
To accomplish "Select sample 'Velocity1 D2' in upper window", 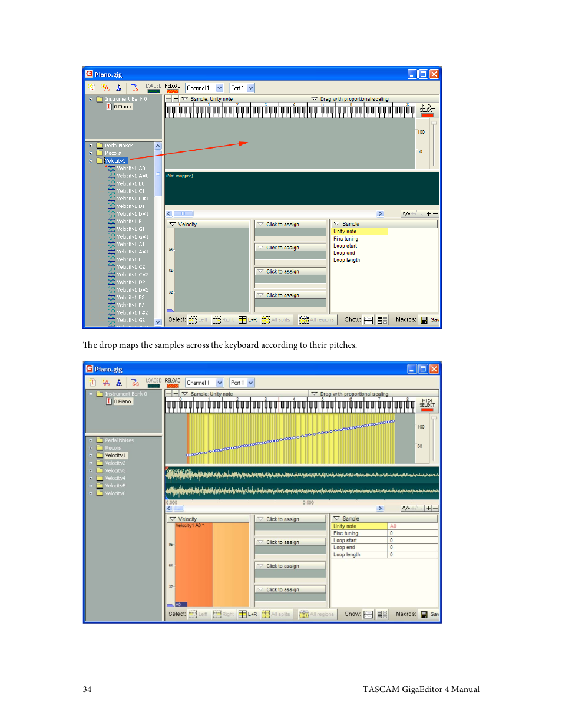I will 131,282.
